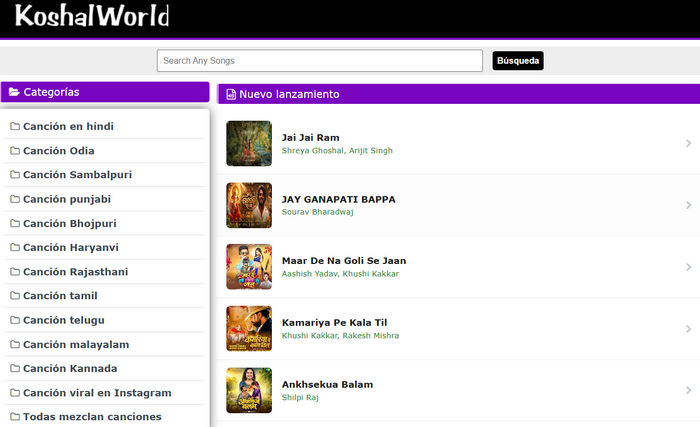
Task: Open the Canción en hindi category
Action: coord(68,126)
